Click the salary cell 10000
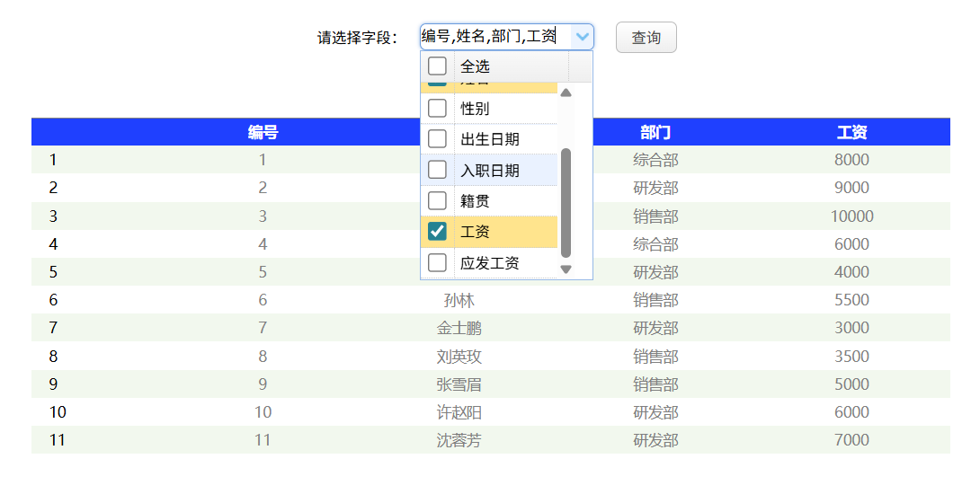The width and height of the screenshot is (980, 503). click(x=851, y=216)
